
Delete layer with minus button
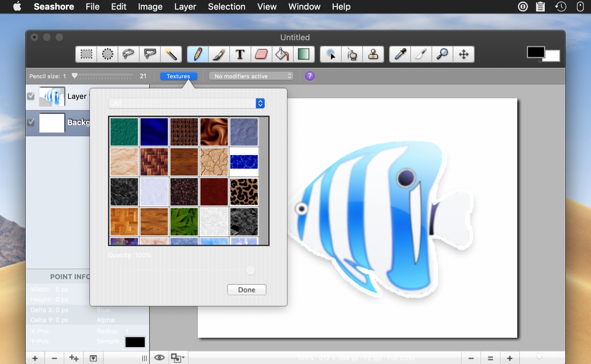[54, 358]
